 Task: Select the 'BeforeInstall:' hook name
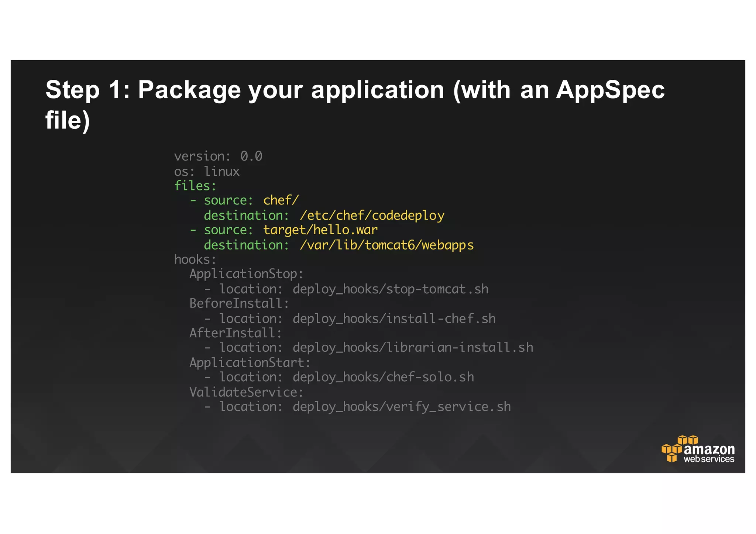point(239,304)
